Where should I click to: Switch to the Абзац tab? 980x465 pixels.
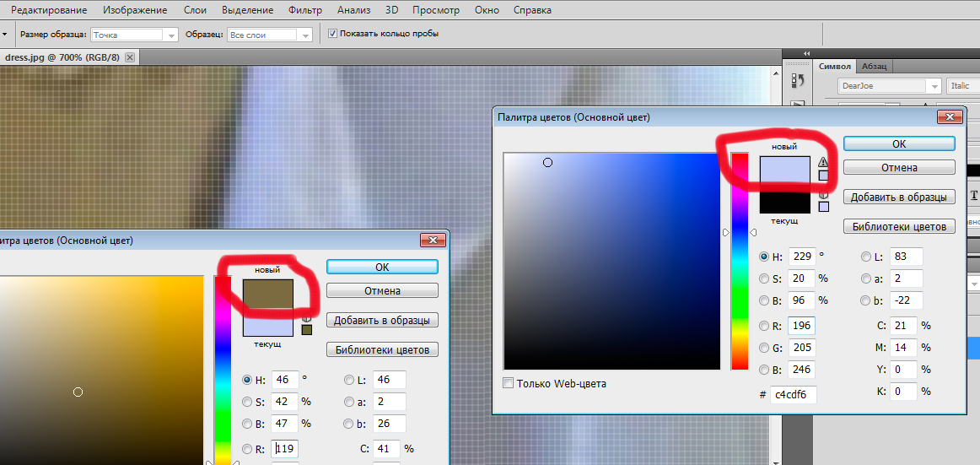[x=874, y=67]
